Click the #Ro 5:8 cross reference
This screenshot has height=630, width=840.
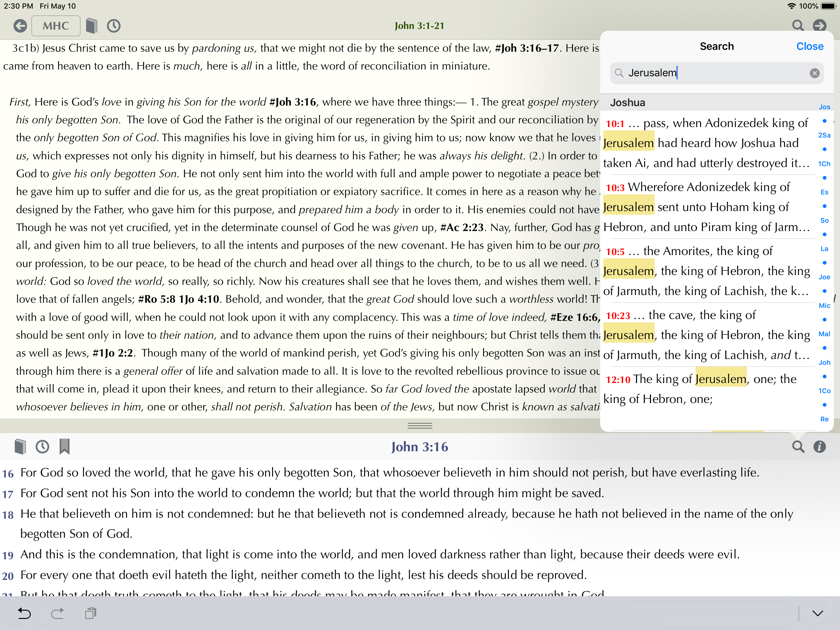(157, 299)
